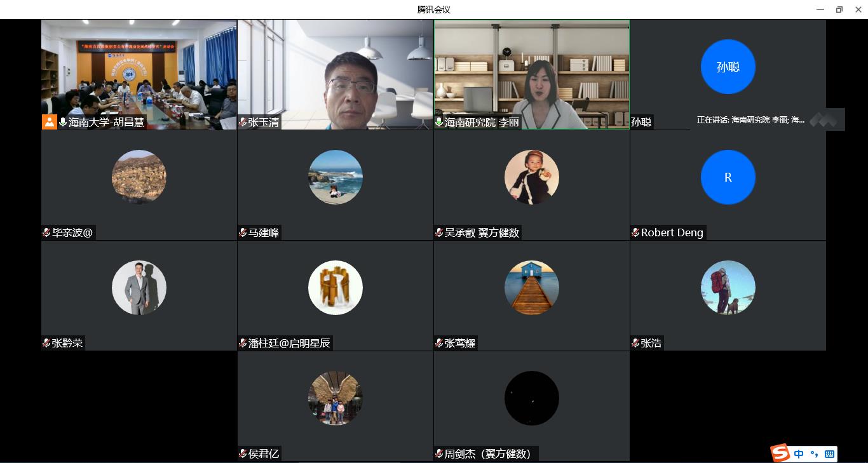Click Robert Deng's muted microphone icon

[x=635, y=232]
